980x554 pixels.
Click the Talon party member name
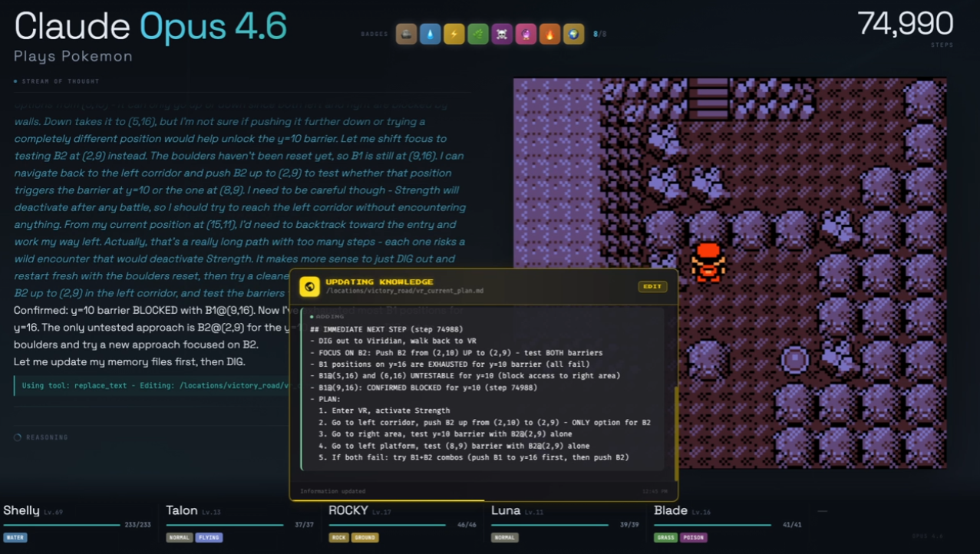coord(182,510)
